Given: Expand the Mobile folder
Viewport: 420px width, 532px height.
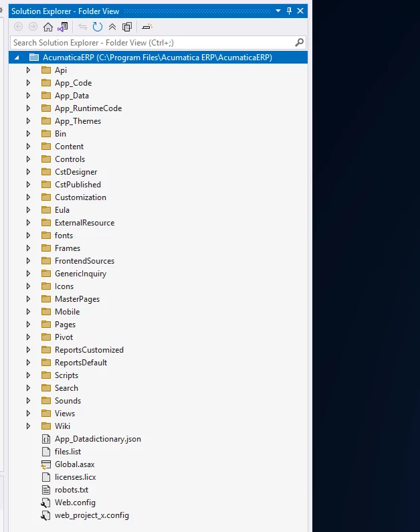Looking at the screenshot, I should point(29,312).
